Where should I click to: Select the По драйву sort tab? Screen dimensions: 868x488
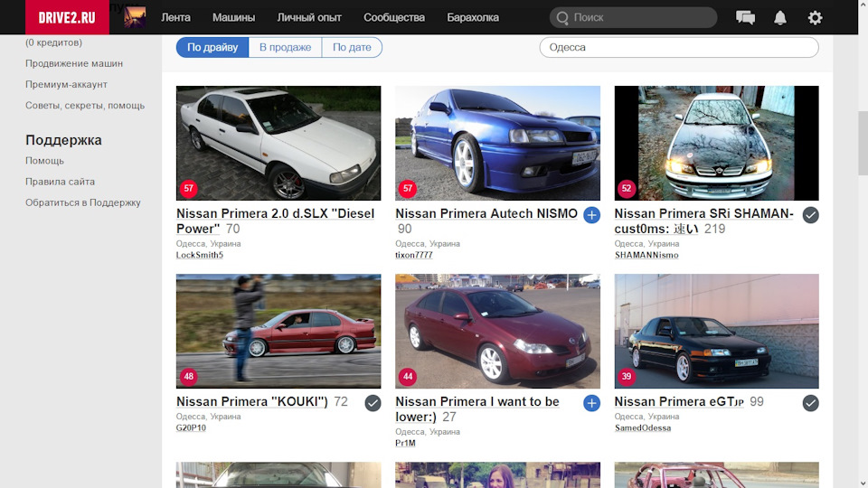pyautogui.click(x=212, y=47)
